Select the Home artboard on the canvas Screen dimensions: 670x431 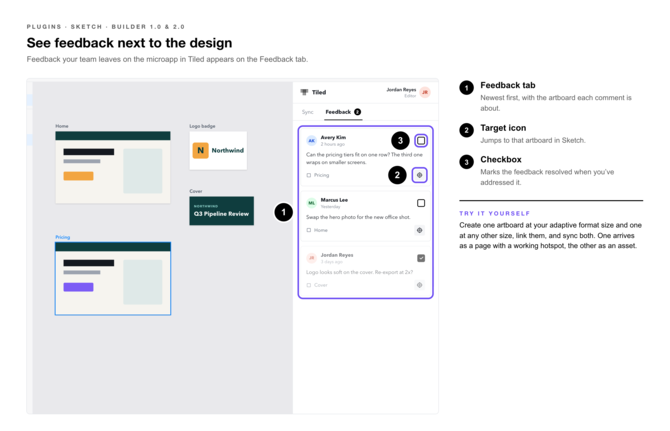113,167
